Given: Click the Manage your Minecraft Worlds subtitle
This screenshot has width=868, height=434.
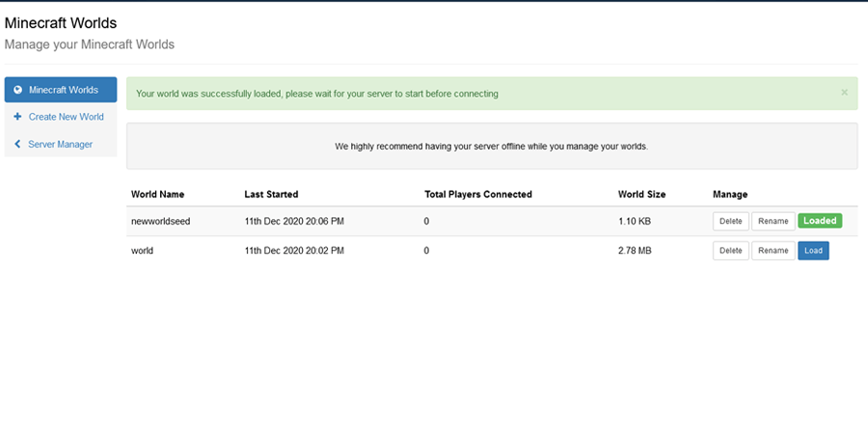Looking at the screenshot, I should pyautogui.click(x=89, y=44).
